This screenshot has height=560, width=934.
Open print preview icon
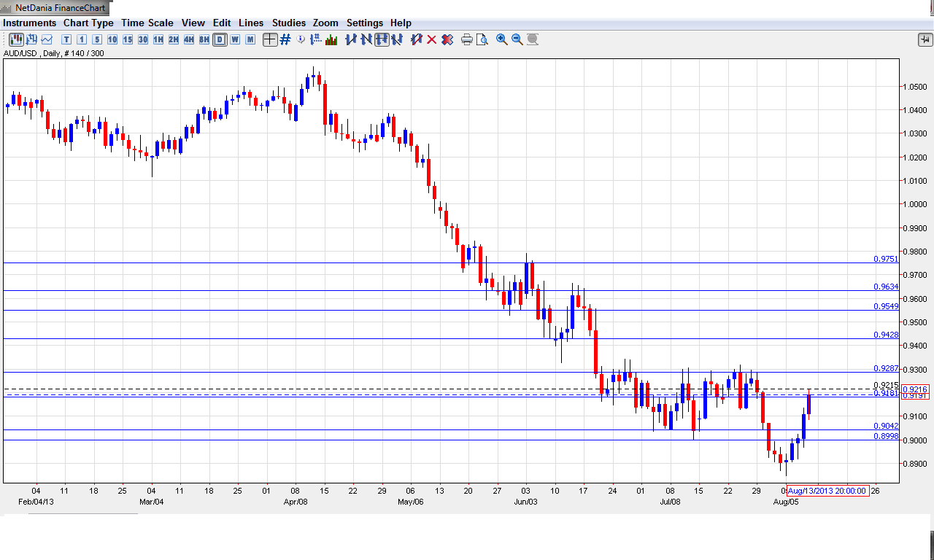click(482, 39)
